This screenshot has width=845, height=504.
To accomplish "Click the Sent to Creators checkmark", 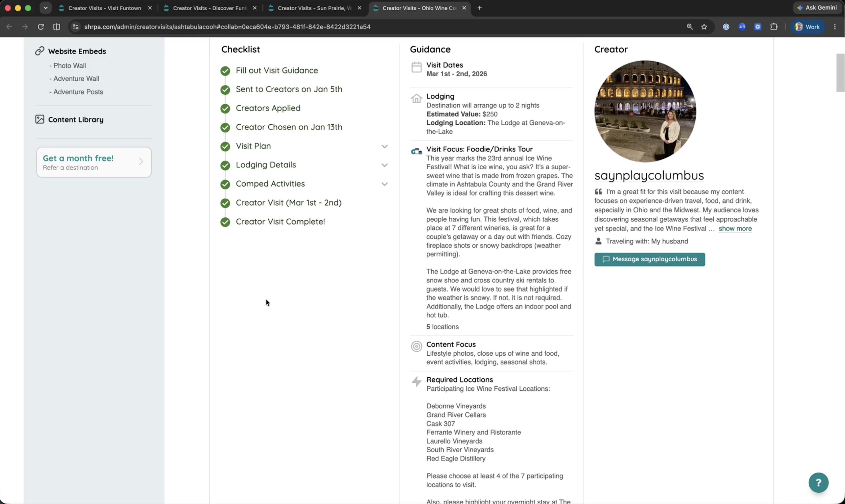I will 225,90.
